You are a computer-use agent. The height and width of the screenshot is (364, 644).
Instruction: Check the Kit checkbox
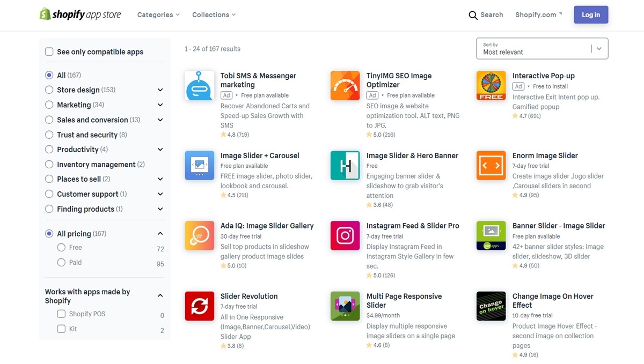pyautogui.click(x=61, y=329)
